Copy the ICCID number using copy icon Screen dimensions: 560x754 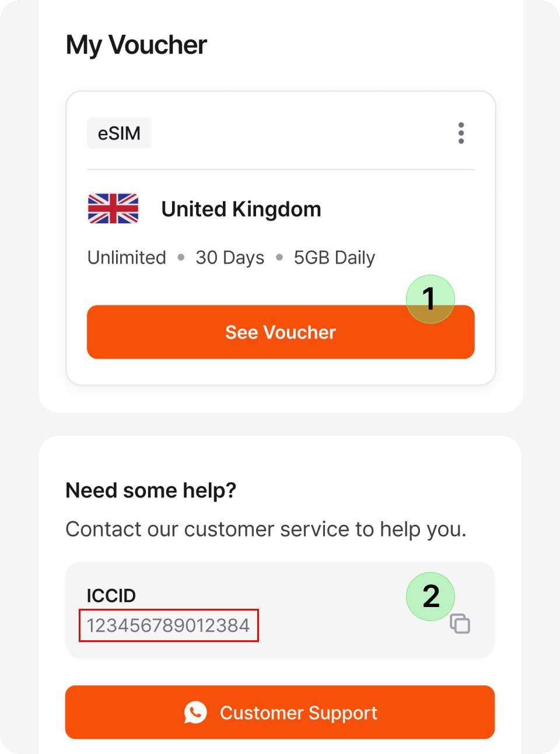pyautogui.click(x=460, y=624)
